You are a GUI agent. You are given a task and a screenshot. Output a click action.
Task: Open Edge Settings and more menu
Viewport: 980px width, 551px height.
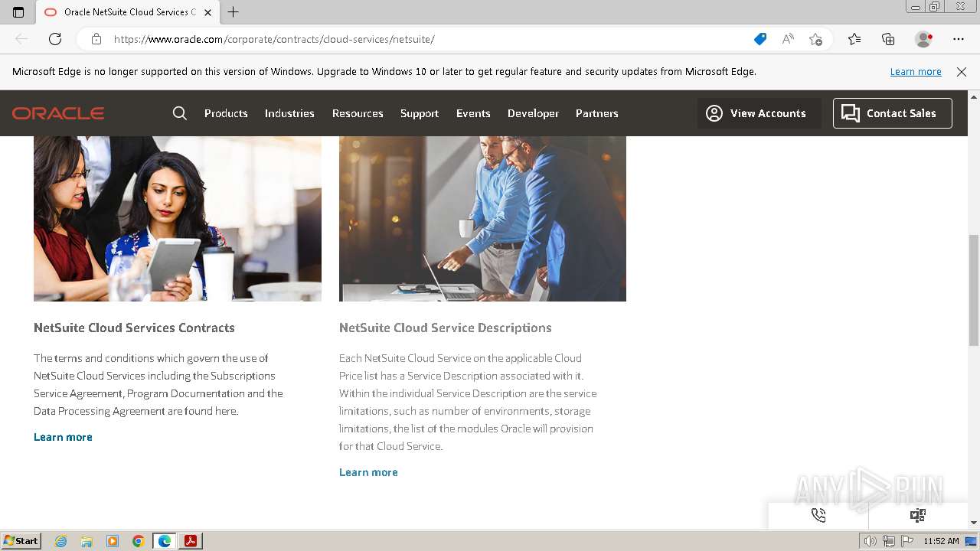(x=959, y=39)
